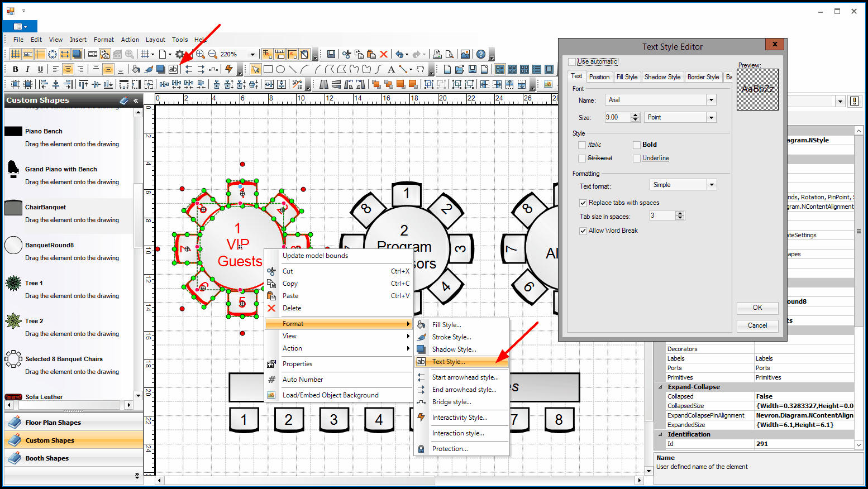Collapse the Expand-Collapse property category
868x489 pixels.
pyautogui.click(x=660, y=387)
